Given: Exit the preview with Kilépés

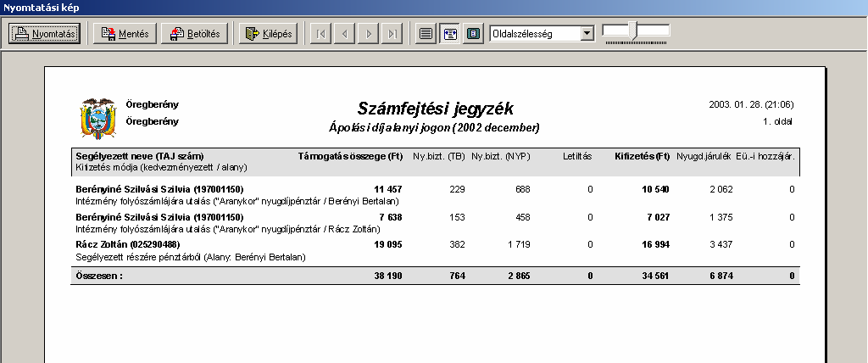Looking at the screenshot, I should (269, 33).
